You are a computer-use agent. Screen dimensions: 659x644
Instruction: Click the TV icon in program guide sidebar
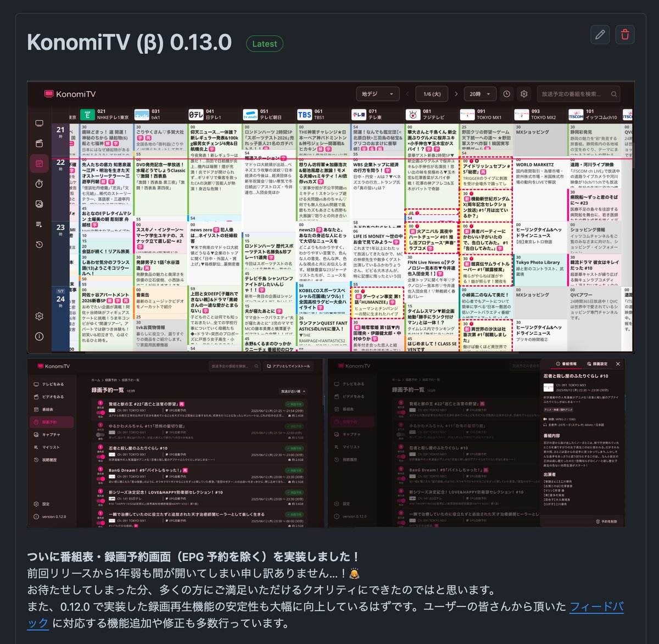pyautogui.click(x=39, y=123)
